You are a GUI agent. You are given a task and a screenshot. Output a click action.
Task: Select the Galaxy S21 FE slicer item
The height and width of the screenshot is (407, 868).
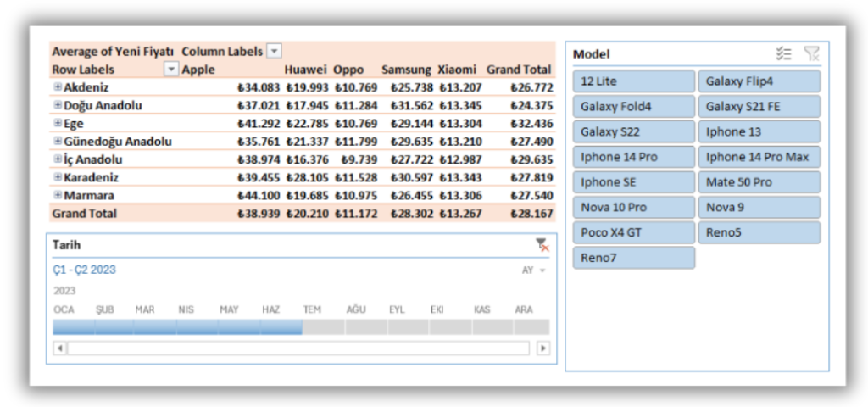759,106
